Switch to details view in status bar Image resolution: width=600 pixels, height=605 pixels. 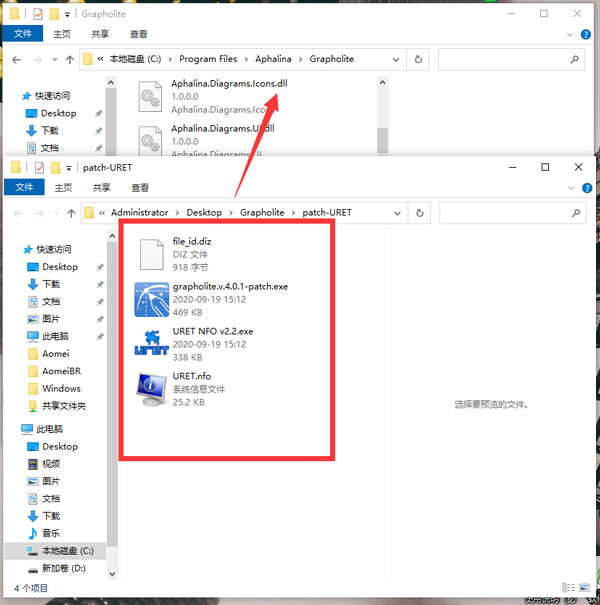(x=568, y=588)
